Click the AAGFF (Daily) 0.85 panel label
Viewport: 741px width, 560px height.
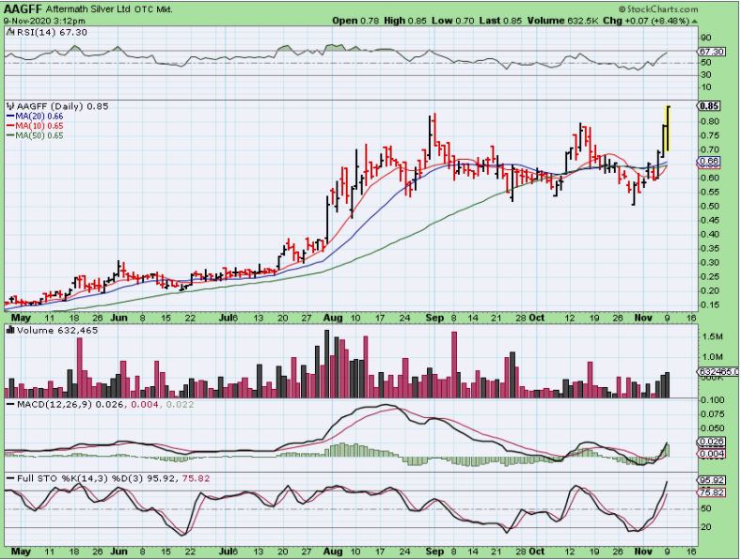[x=62, y=106]
